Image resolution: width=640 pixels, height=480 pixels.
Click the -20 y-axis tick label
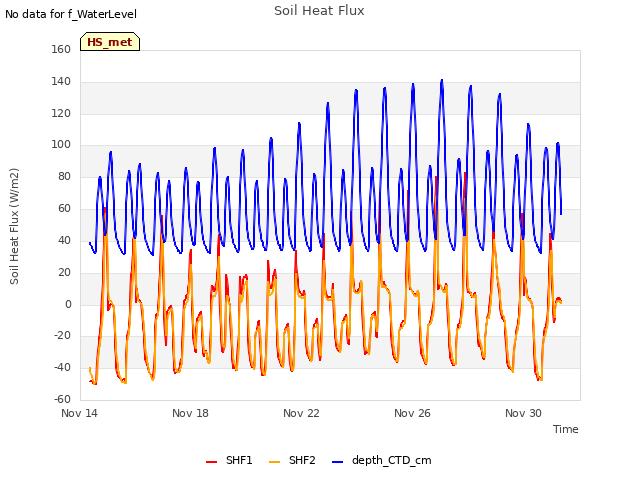coord(62,336)
